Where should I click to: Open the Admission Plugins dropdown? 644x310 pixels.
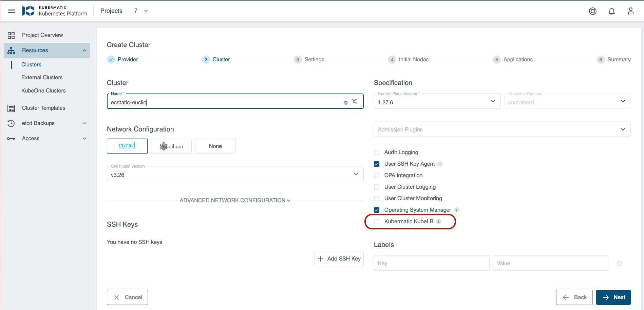tap(502, 129)
